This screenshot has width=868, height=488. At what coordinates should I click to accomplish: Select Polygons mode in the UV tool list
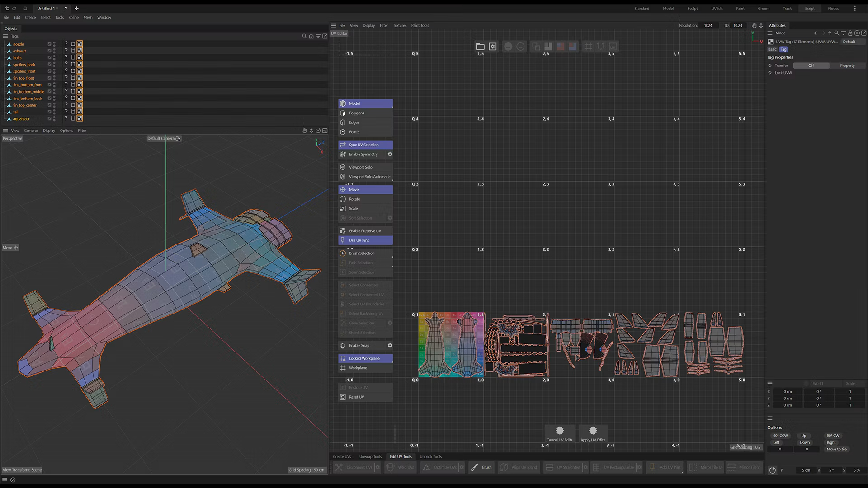pos(365,113)
